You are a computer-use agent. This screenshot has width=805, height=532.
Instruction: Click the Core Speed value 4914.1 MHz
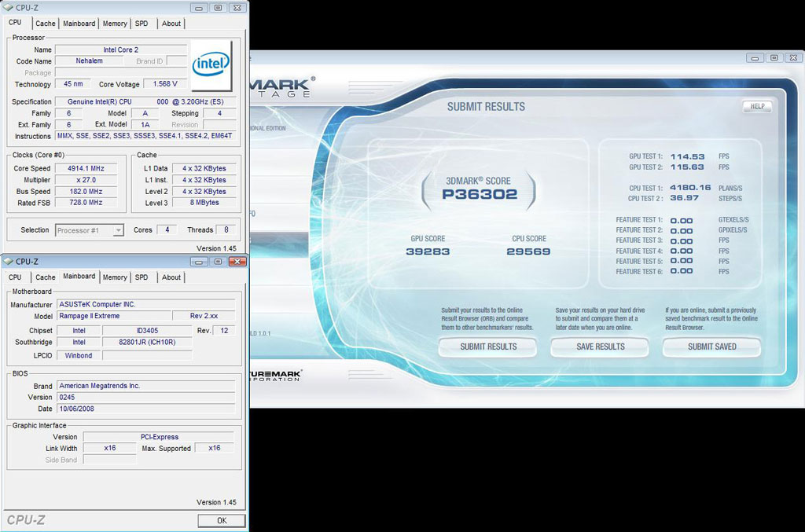point(86,168)
